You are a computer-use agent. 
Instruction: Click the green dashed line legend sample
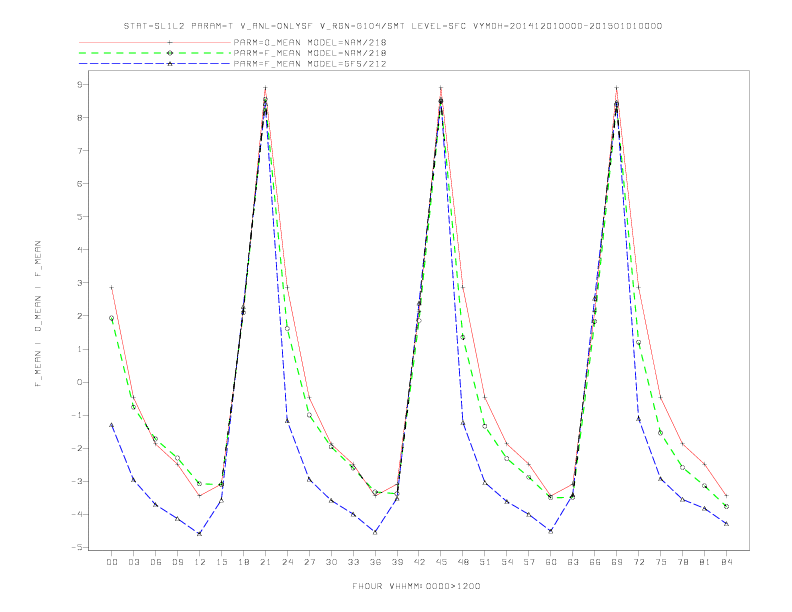155,53
